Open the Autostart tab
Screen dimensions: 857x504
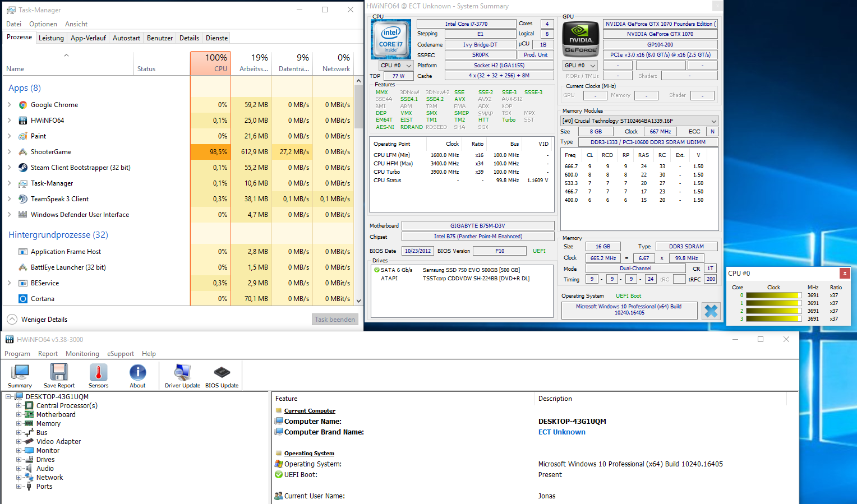coord(126,38)
